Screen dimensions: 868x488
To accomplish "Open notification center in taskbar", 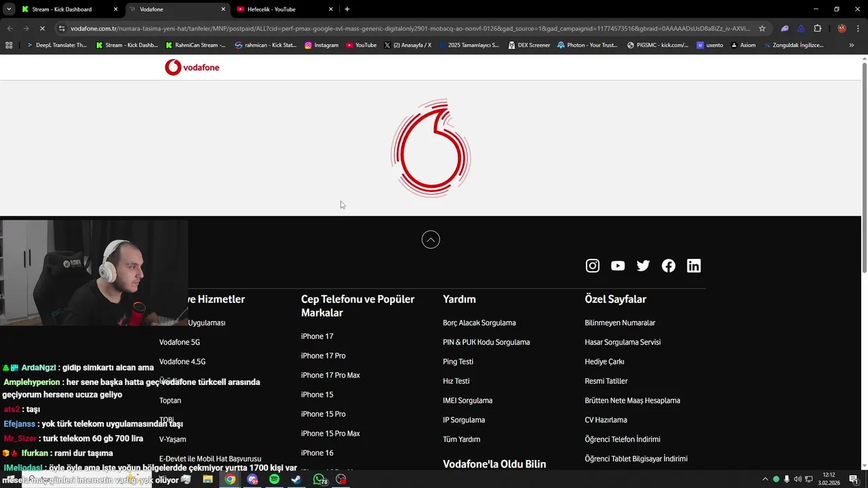I will point(854,479).
